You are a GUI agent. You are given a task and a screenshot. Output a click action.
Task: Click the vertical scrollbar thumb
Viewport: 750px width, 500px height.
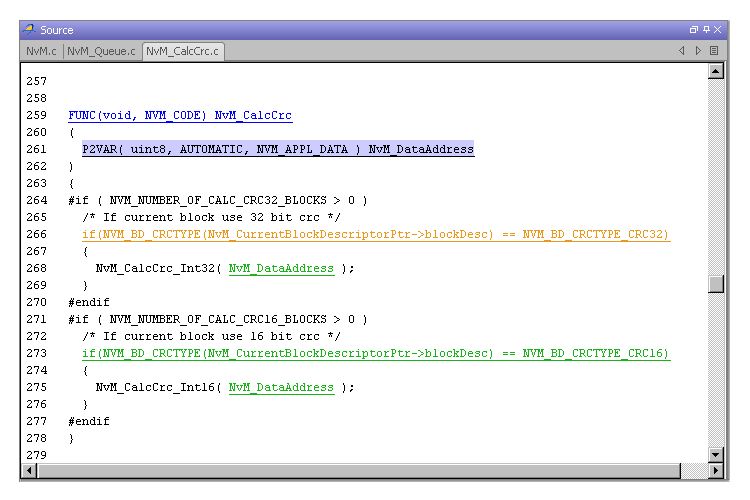[x=716, y=284]
